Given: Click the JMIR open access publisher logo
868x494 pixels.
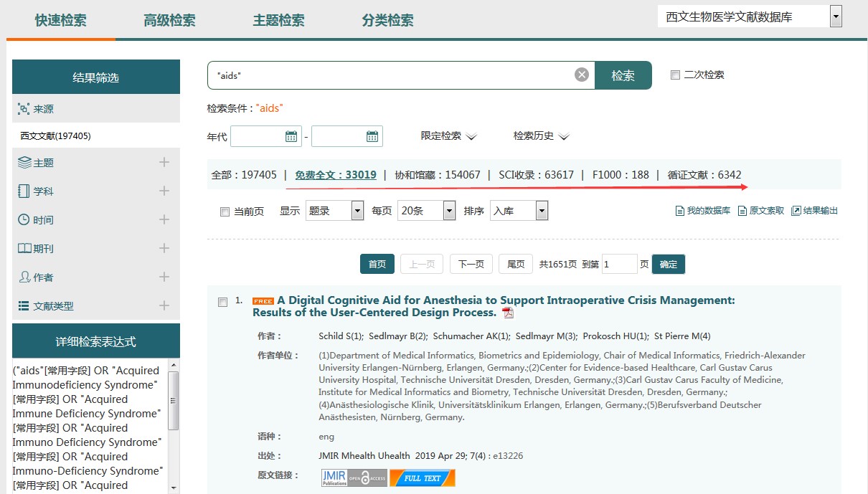Looking at the screenshot, I should point(354,478).
